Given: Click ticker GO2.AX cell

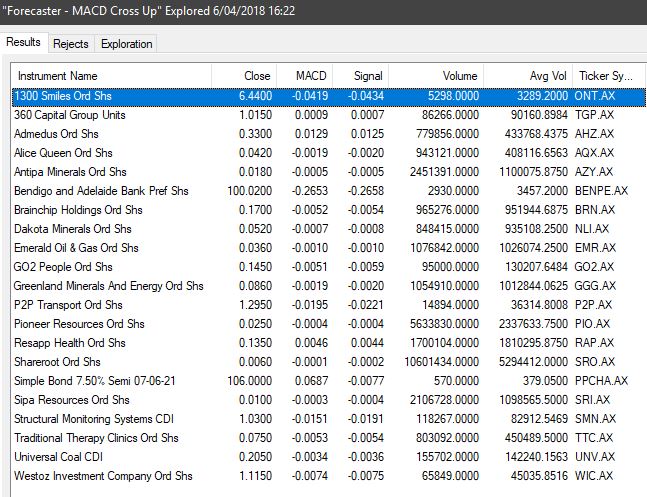Looking at the screenshot, I should pos(595,267).
